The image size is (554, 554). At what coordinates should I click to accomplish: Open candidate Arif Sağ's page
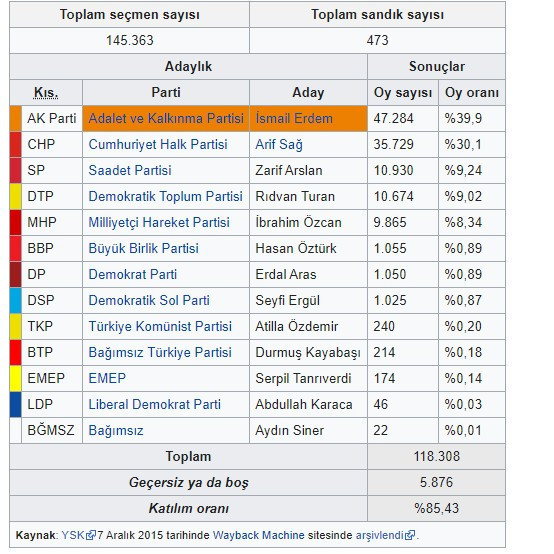279,145
